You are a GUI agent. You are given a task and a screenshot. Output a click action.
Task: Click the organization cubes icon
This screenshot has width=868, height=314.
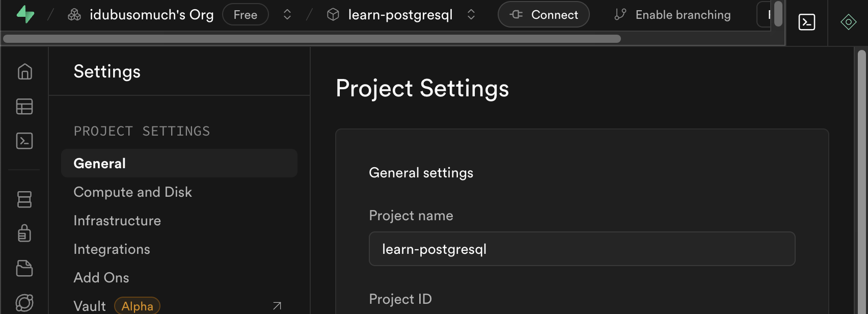[x=74, y=15]
